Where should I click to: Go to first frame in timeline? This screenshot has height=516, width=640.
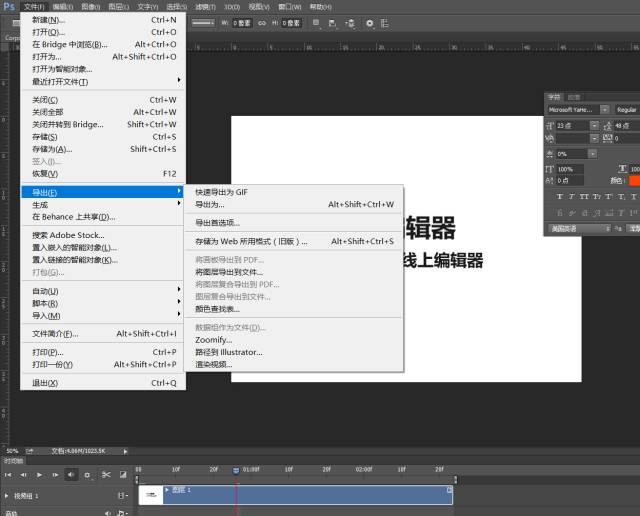coord(8,474)
